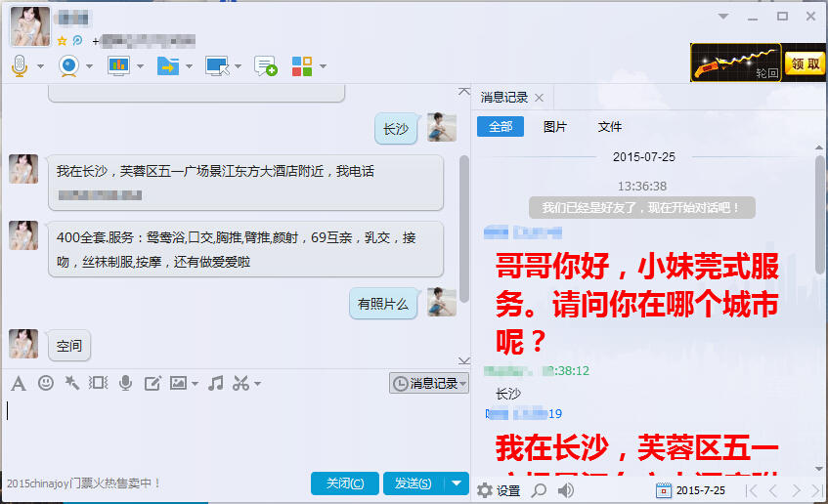828x504 pixels.
Task: Close the 消息记录 panel tab
Action: coord(540,98)
